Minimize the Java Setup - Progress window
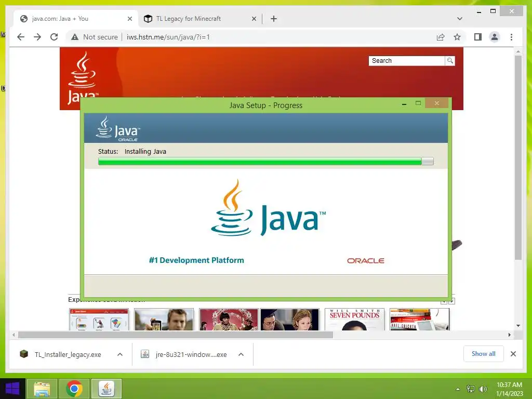Screen dimensions: 532x399 pos(404,104)
